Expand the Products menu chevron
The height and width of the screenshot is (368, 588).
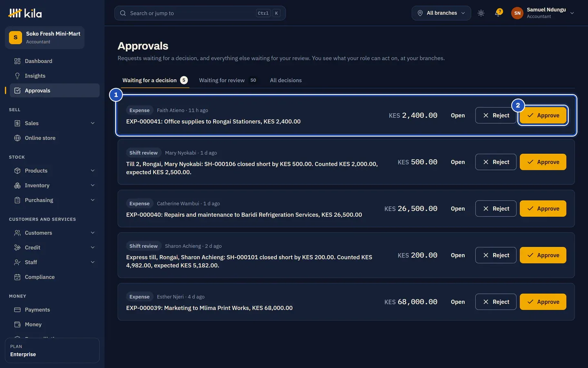pyautogui.click(x=93, y=171)
